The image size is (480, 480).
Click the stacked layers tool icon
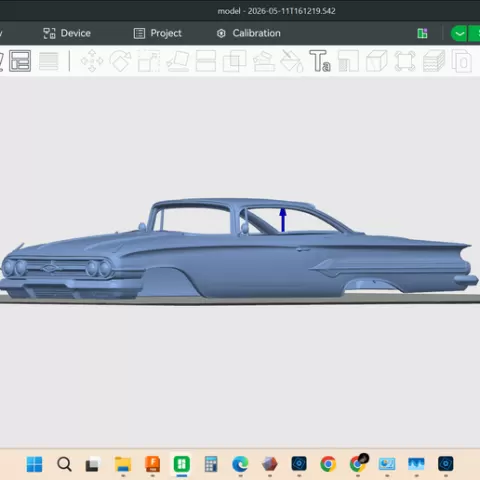[434, 61]
